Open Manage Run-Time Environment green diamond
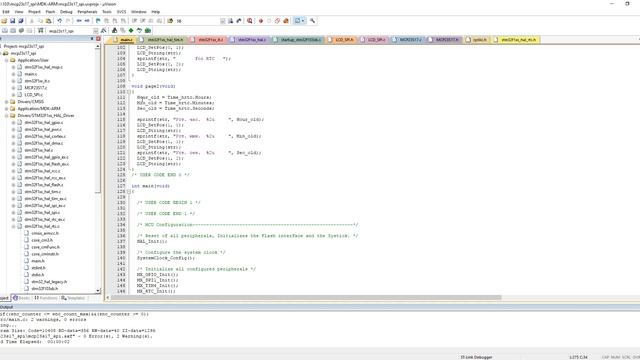Image resolution: width=640 pixels, height=360 pixels. (131, 31)
